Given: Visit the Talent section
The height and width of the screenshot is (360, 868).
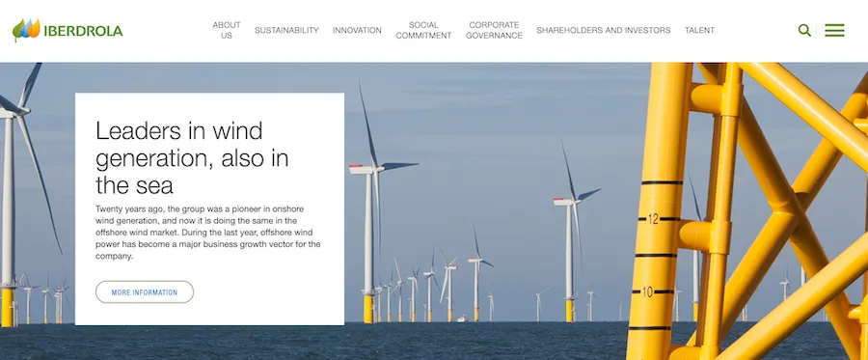Looking at the screenshot, I should tap(700, 31).
